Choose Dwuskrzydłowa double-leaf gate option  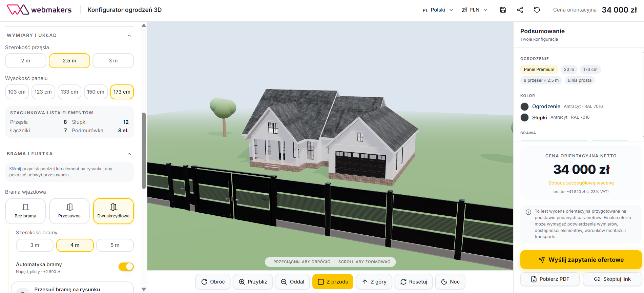(113, 211)
